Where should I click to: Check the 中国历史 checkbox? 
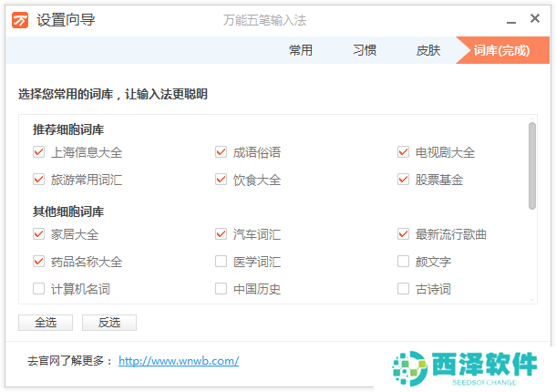tap(221, 289)
